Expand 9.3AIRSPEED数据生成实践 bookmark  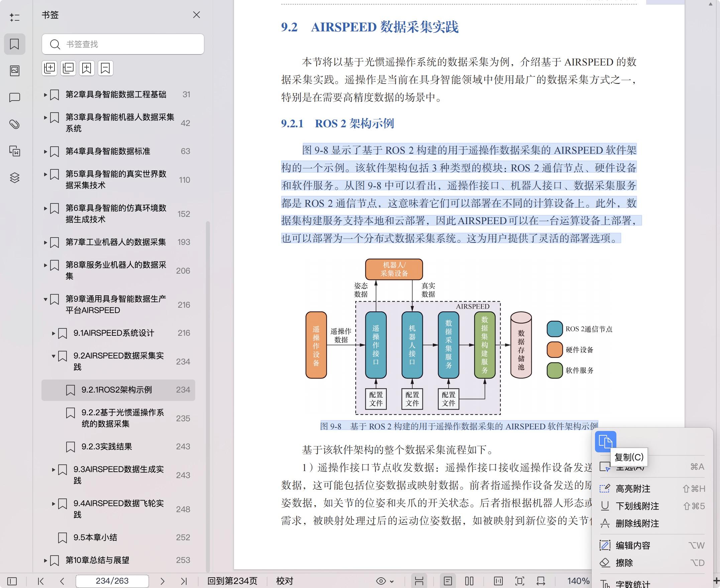coord(53,469)
